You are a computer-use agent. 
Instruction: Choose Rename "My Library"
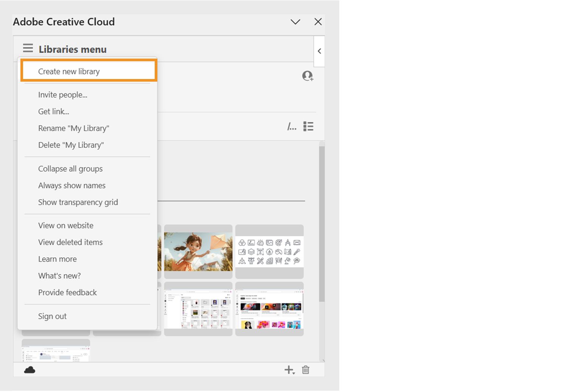click(x=87, y=128)
